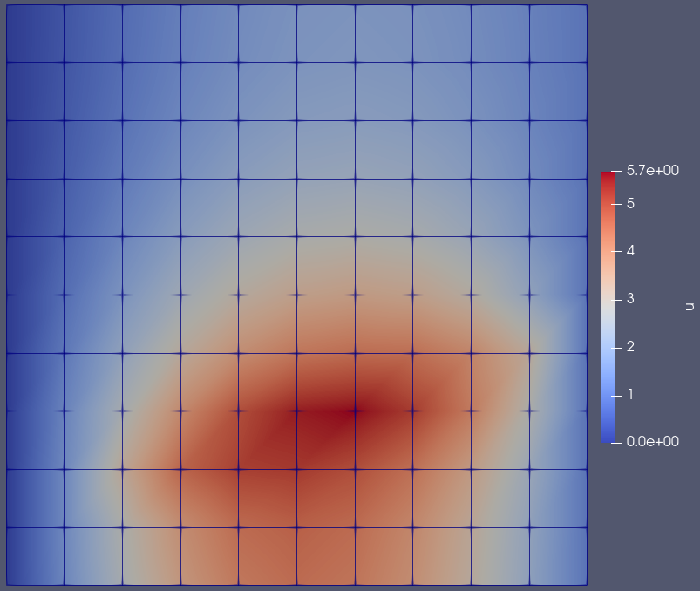Click the legend tick label 2

pyautogui.click(x=629, y=347)
